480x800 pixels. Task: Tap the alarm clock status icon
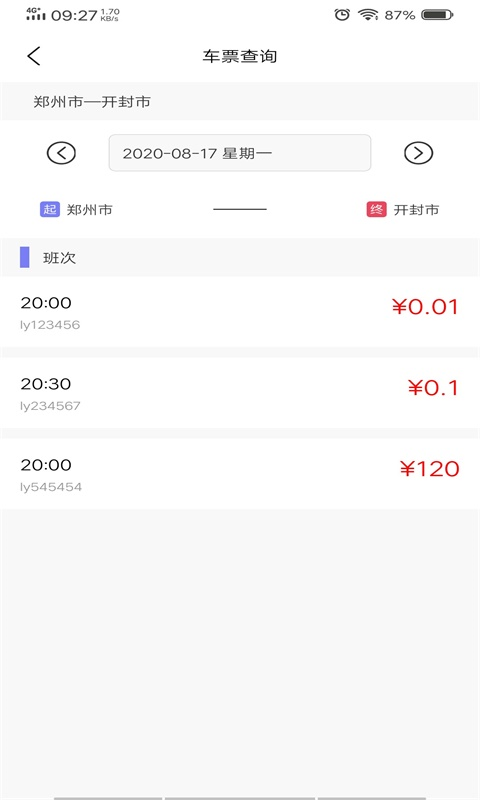tap(342, 15)
